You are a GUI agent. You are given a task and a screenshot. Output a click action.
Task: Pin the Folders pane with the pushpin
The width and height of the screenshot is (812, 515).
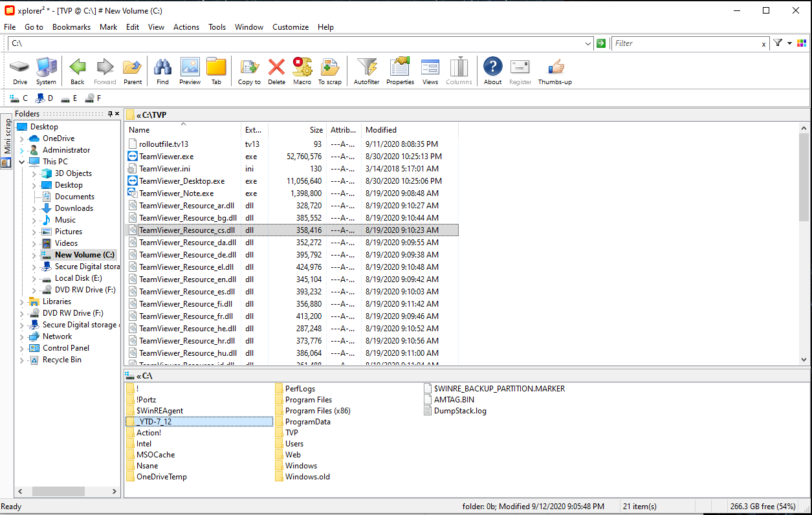[110, 114]
